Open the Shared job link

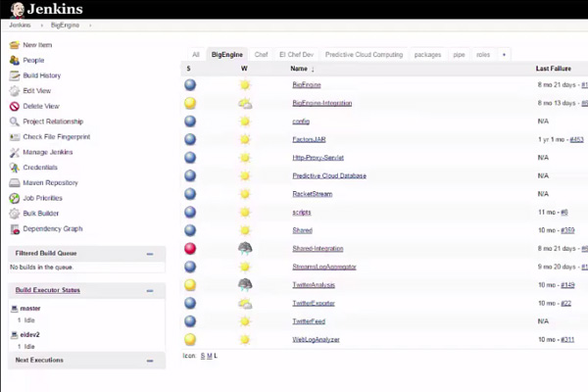[x=302, y=230]
